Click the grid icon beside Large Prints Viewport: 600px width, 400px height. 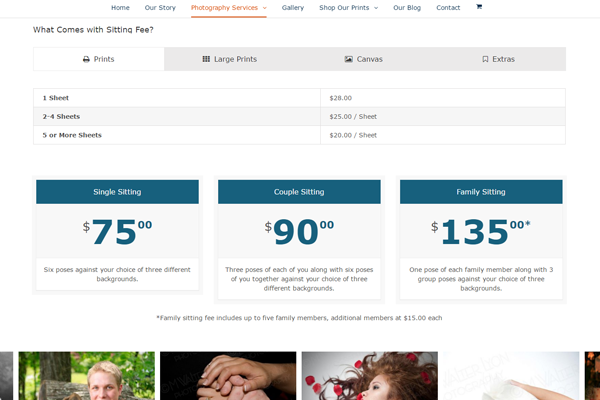pos(206,59)
